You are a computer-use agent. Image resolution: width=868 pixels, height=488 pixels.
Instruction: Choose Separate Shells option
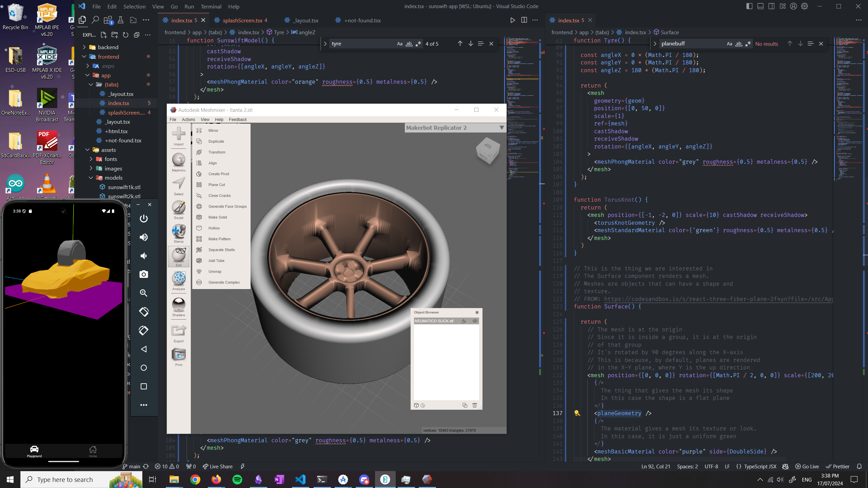(x=221, y=250)
